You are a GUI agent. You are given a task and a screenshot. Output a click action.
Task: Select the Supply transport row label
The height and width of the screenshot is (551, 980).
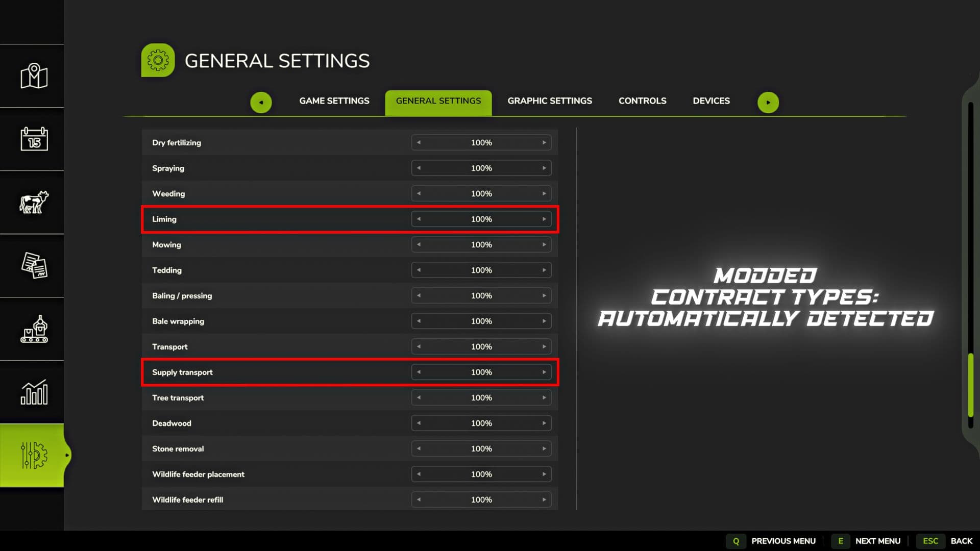tap(182, 372)
